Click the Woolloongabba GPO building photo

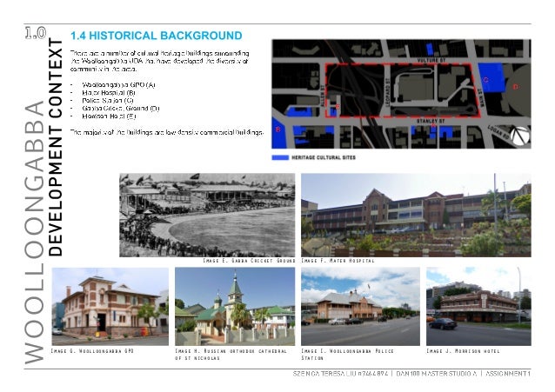(x=110, y=306)
